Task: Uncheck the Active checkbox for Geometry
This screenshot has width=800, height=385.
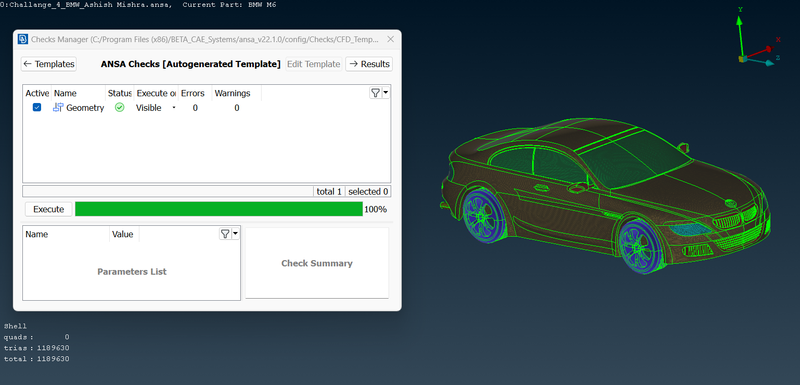Action: [x=37, y=108]
